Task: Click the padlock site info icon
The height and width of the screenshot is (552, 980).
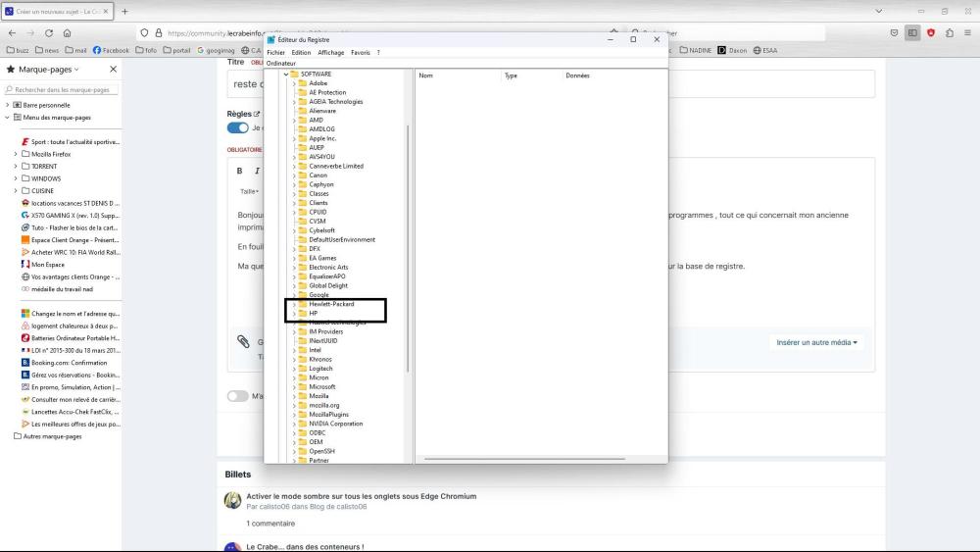Action: point(159,33)
